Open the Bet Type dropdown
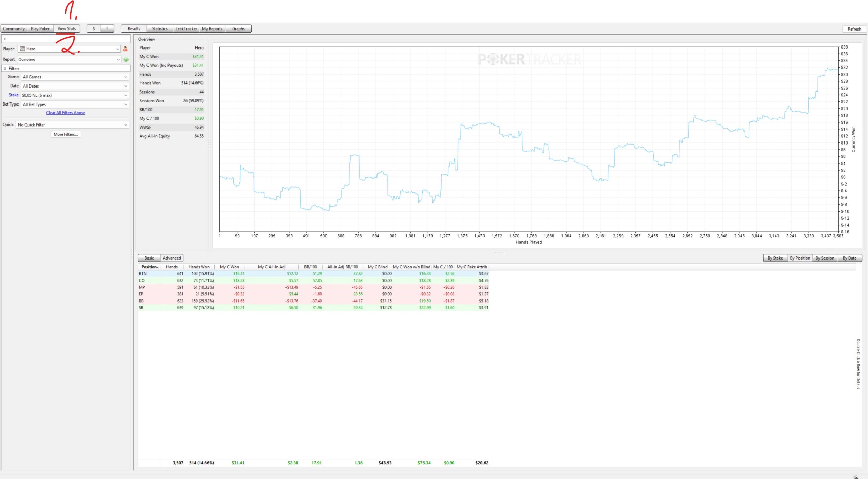 click(x=75, y=104)
